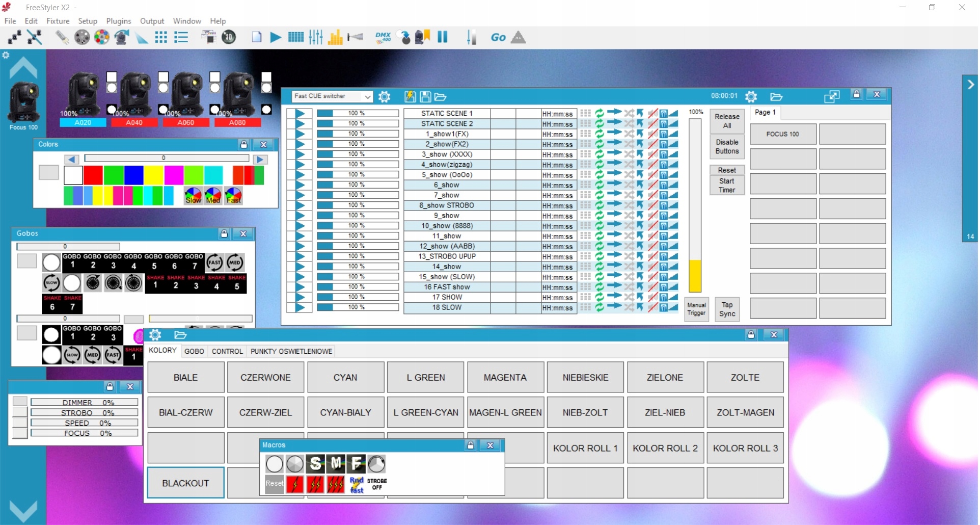This screenshot has width=980, height=525.
Task: Click the Start Timer button
Action: click(727, 186)
